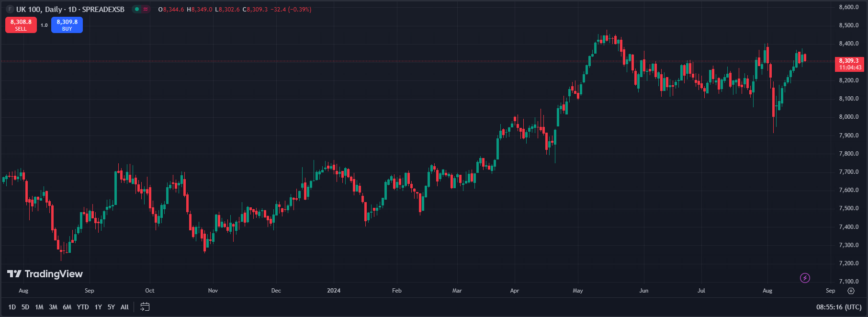The height and width of the screenshot is (317, 868).
Task: Select the 5D time range
Action: 25,307
